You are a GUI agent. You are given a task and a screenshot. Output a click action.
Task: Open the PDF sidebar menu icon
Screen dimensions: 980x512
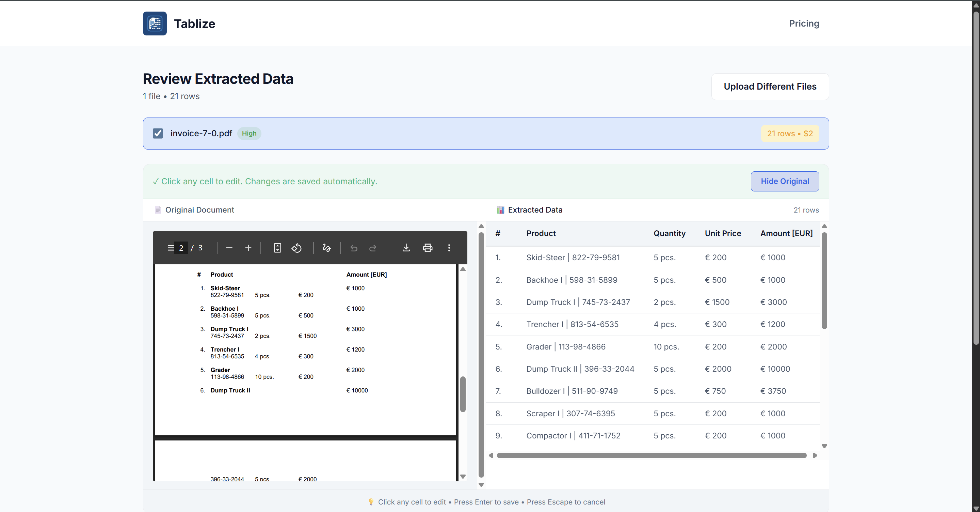click(x=171, y=248)
